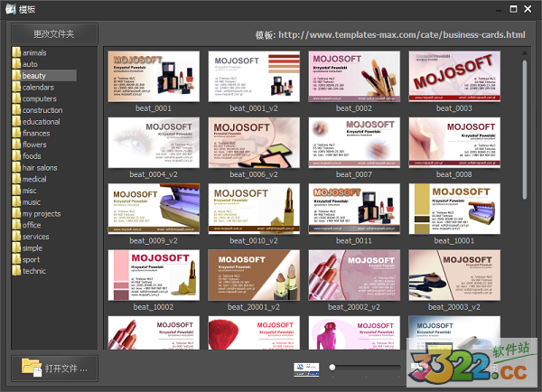Choose the beat_0006_v2 template thumbnail
Image resolution: width=542 pixels, height=392 pixels.
click(254, 143)
